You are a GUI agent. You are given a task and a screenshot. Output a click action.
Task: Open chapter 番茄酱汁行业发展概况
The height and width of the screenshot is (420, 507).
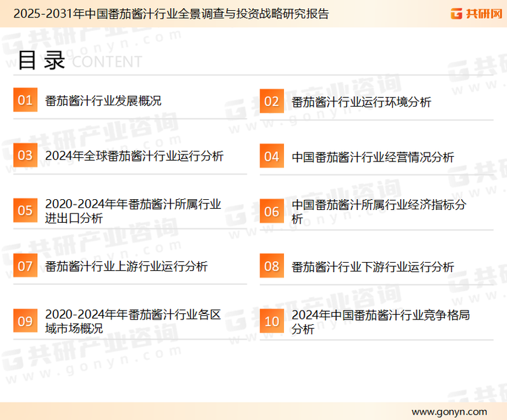pos(103,101)
